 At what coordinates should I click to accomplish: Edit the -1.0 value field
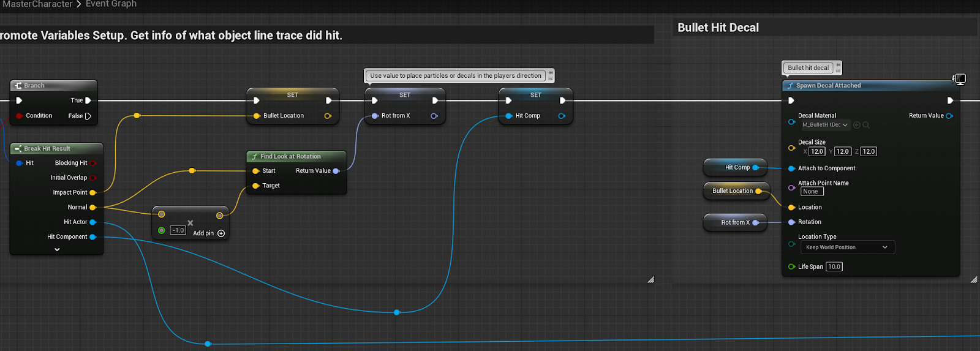(x=178, y=230)
